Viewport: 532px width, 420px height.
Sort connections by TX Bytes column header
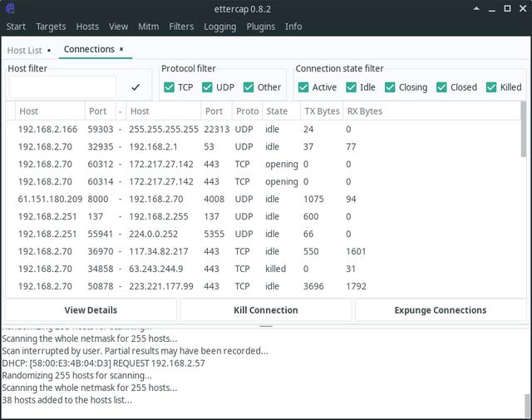[321, 111]
